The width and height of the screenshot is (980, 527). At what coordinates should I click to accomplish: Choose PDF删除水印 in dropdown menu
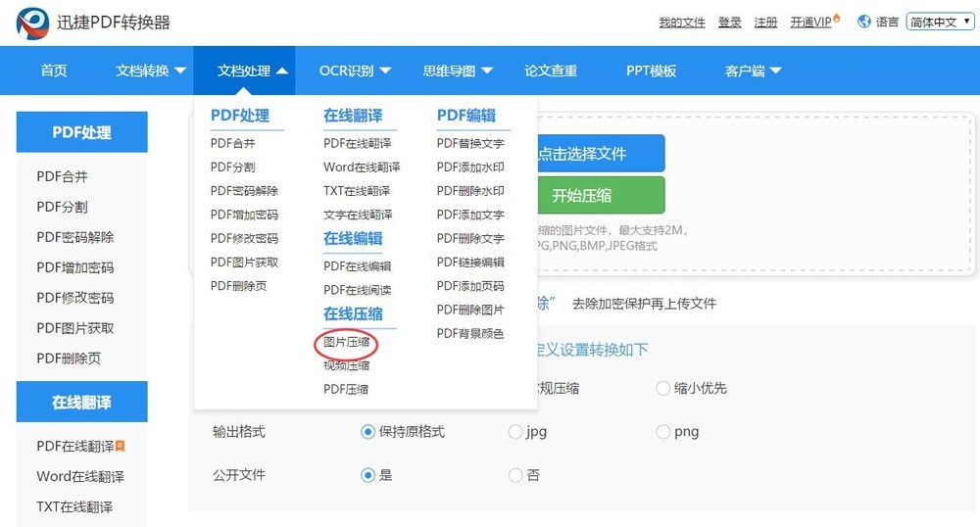pos(470,191)
